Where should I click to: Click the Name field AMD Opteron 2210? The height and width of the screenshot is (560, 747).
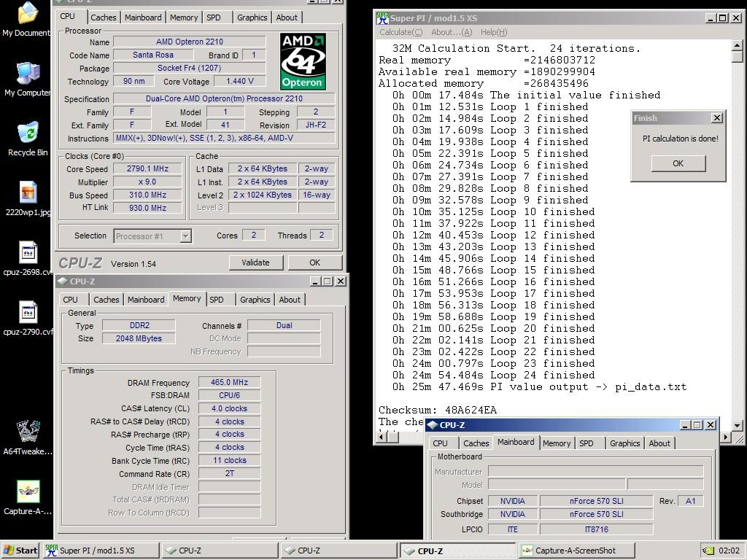click(x=190, y=42)
